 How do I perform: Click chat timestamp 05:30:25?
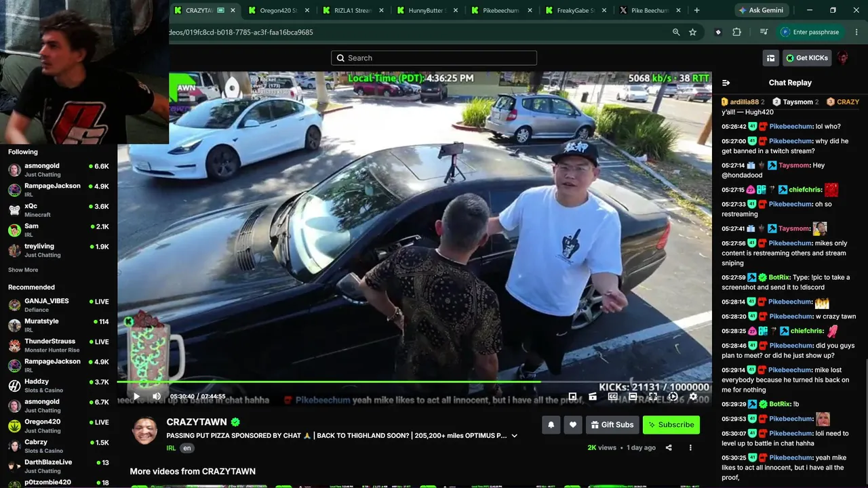(734, 457)
